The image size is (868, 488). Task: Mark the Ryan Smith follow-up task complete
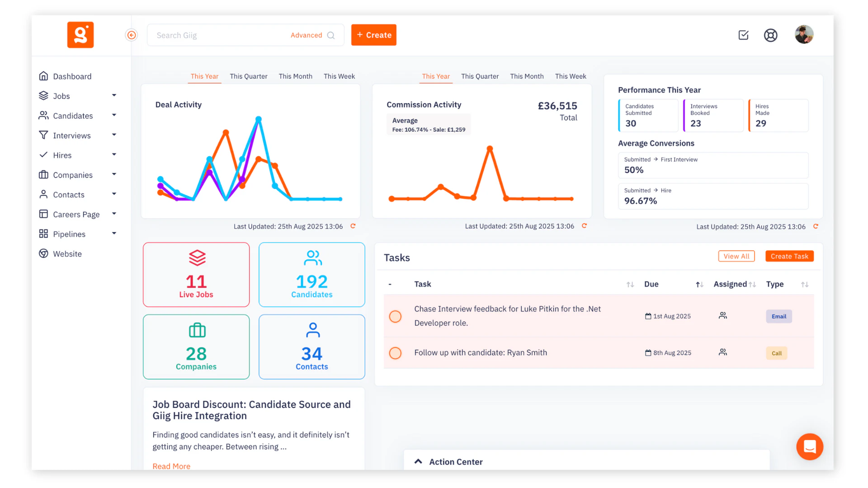tap(395, 353)
